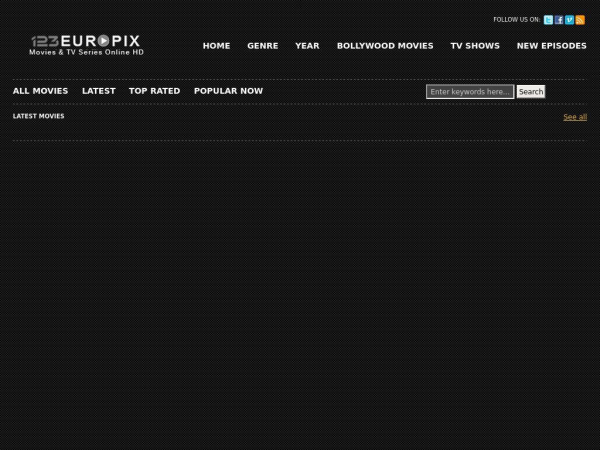Focus the keywords search field
The height and width of the screenshot is (450, 600).
(x=470, y=92)
